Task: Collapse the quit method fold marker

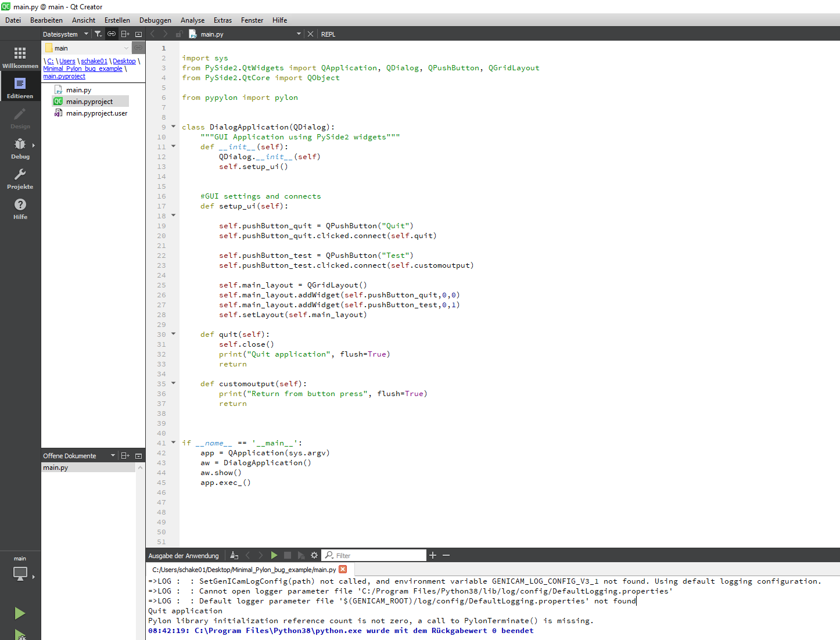Action: pos(173,333)
